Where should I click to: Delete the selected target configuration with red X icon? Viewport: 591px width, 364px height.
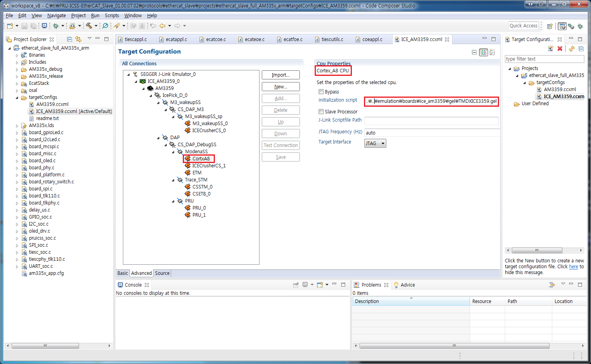point(560,49)
